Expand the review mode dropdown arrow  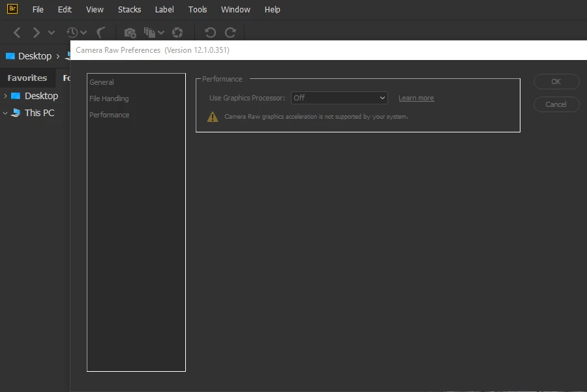click(161, 33)
